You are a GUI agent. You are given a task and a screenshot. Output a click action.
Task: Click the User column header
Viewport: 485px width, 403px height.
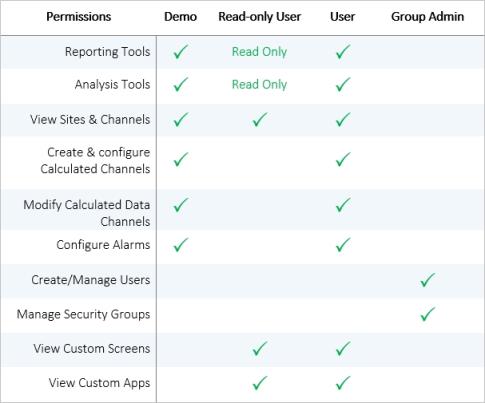pyautogui.click(x=343, y=17)
